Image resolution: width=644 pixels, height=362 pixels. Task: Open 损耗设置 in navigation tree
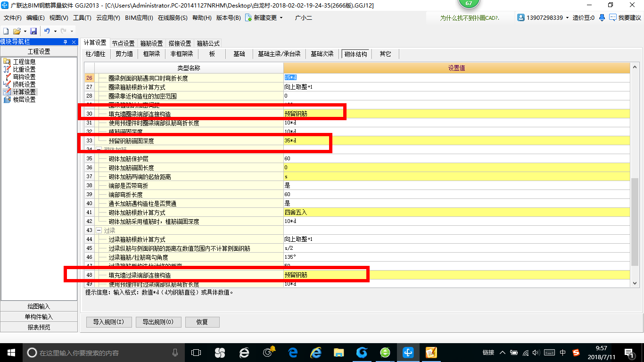(x=24, y=84)
